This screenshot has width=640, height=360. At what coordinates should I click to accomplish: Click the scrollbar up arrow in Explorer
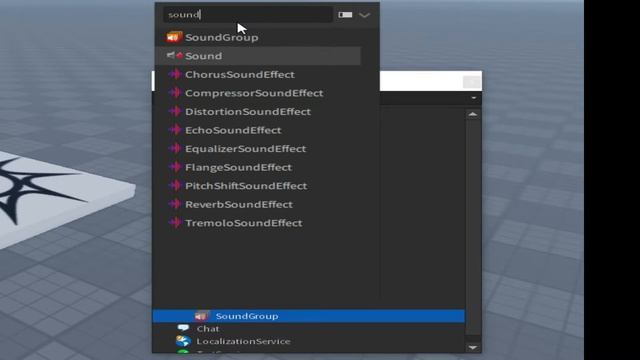(473, 114)
